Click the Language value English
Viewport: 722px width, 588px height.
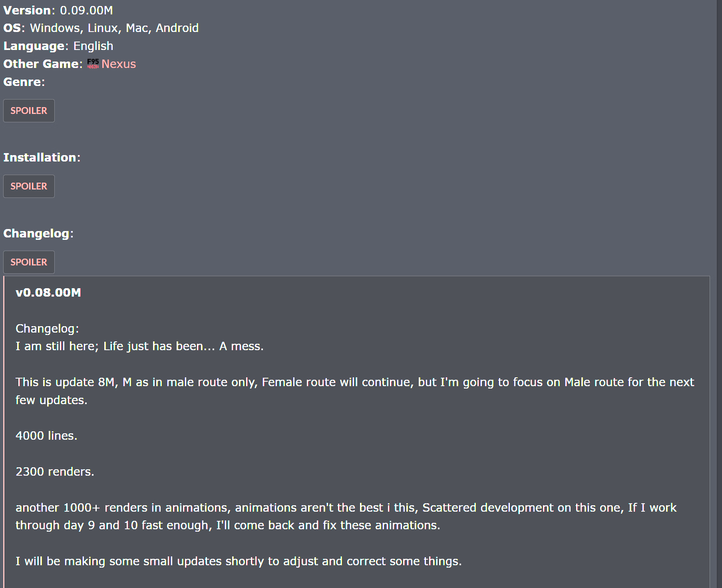[x=93, y=46]
